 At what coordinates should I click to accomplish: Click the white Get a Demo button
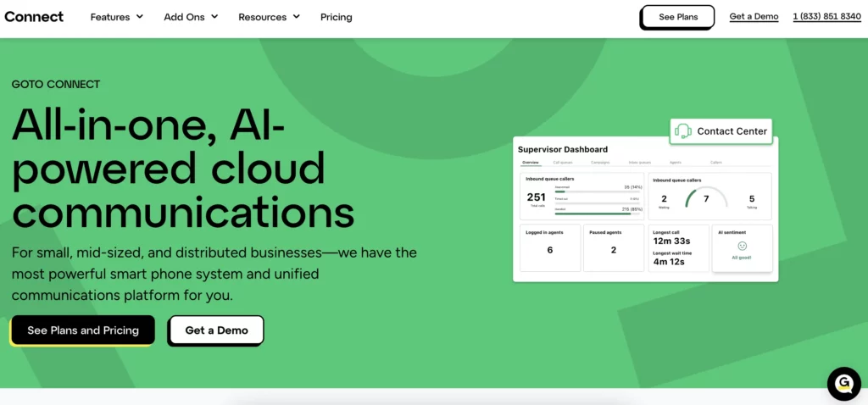pyautogui.click(x=216, y=330)
